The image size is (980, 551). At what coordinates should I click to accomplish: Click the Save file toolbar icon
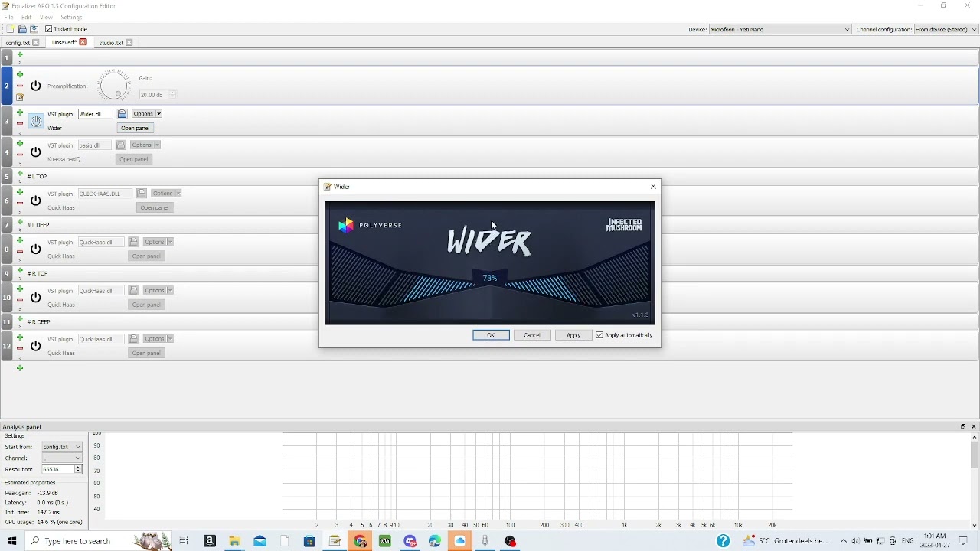pyautogui.click(x=34, y=29)
